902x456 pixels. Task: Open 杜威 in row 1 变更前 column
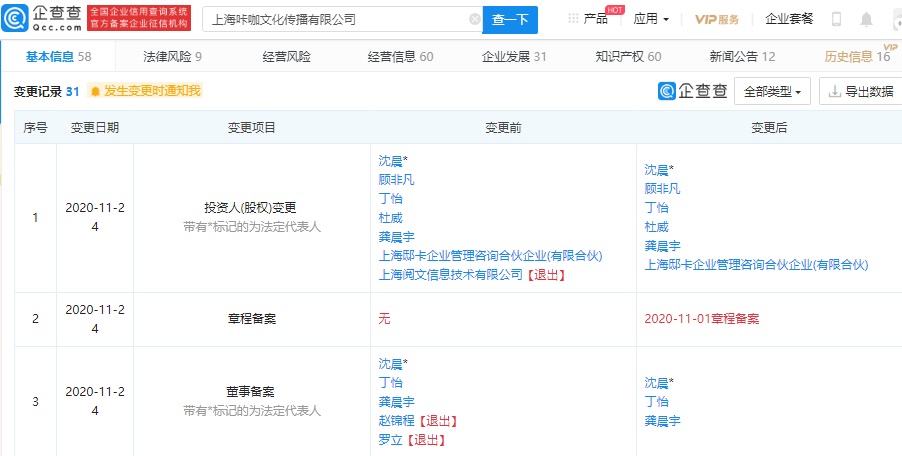point(390,217)
